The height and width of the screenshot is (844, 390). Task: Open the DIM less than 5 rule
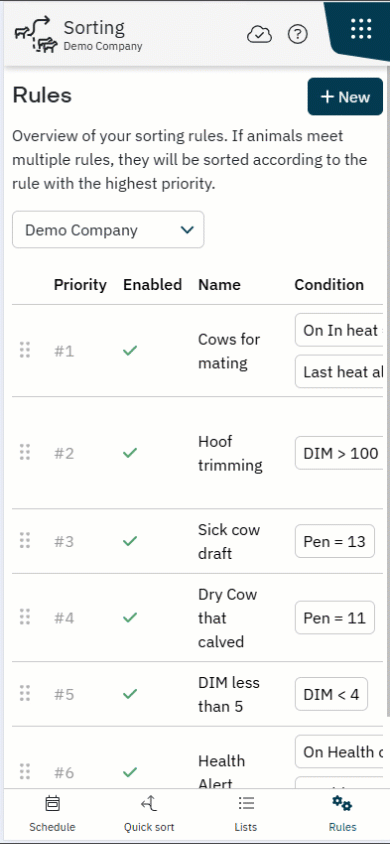click(x=229, y=694)
